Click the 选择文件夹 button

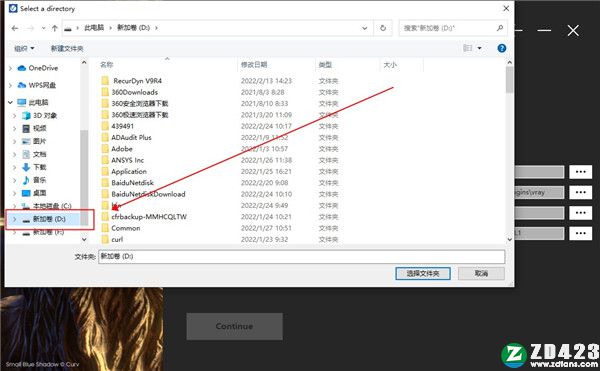[x=422, y=273]
